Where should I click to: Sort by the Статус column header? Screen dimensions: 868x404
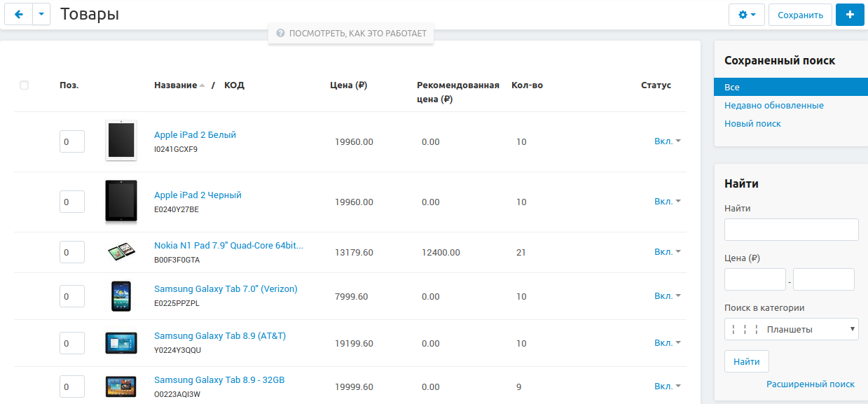pyautogui.click(x=656, y=85)
